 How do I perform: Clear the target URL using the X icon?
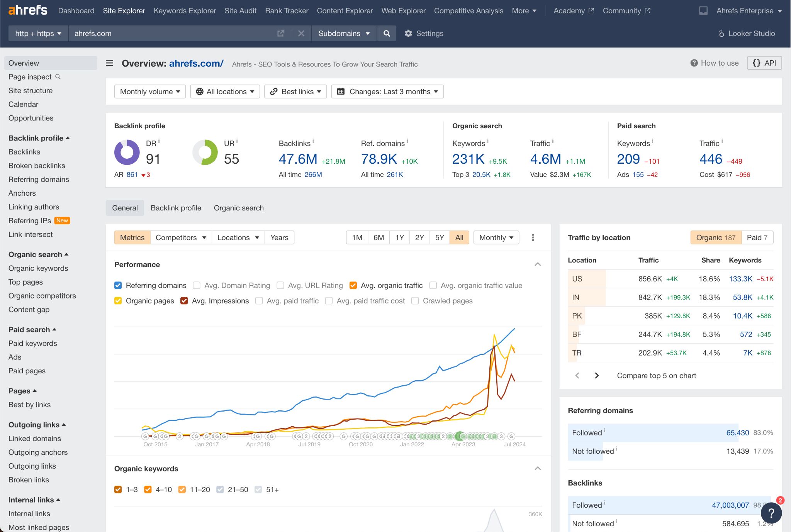301,33
